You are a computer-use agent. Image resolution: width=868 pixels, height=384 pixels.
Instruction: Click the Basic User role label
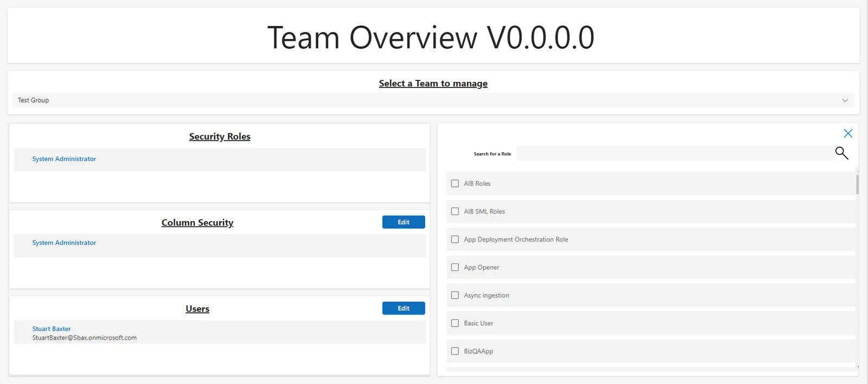tap(478, 324)
